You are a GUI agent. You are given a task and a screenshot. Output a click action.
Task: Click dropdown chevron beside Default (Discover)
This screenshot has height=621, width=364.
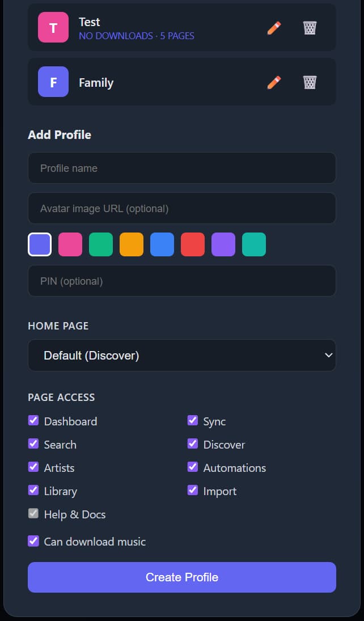point(328,356)
